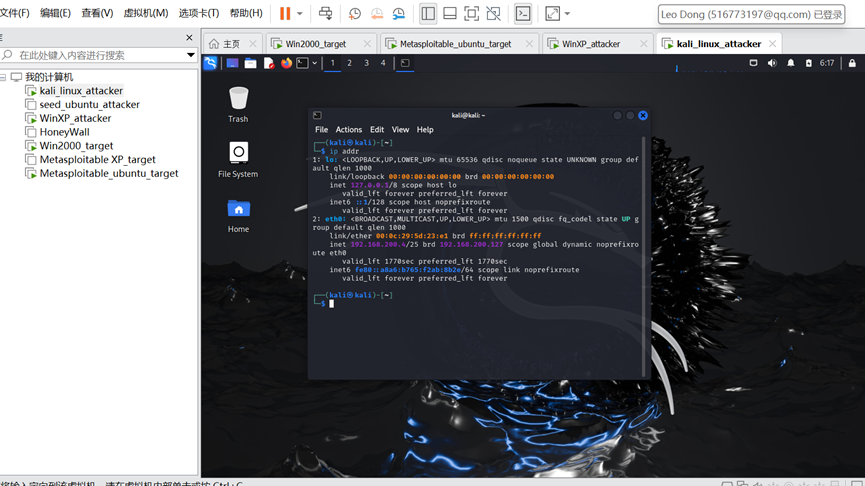Launch Firefox from the Kali panel
The image size is (865, 486).
pyautogui.click(x=286, y=63)
